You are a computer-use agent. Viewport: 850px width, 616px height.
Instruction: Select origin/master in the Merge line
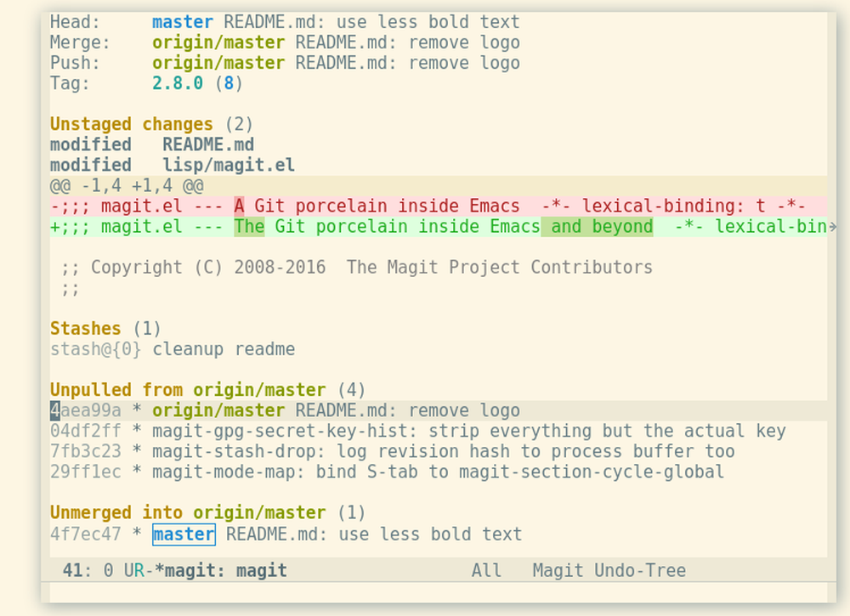tap(218, 42)
